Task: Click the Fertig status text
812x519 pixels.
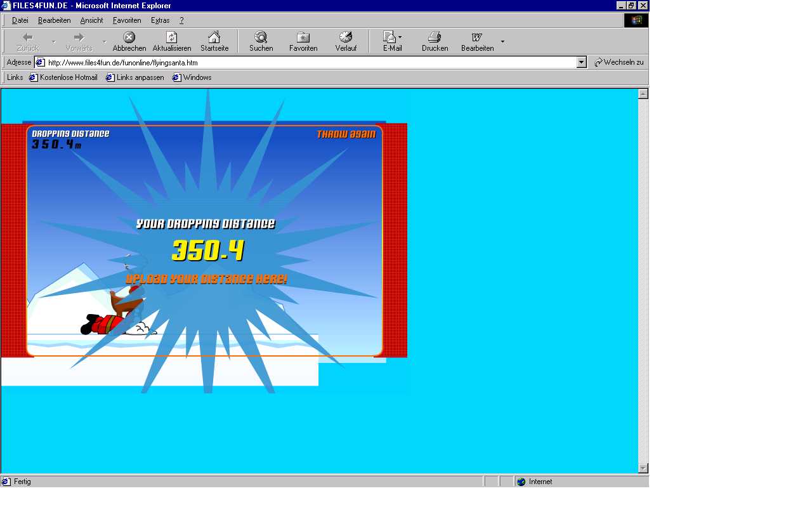Action: point(22,482)
